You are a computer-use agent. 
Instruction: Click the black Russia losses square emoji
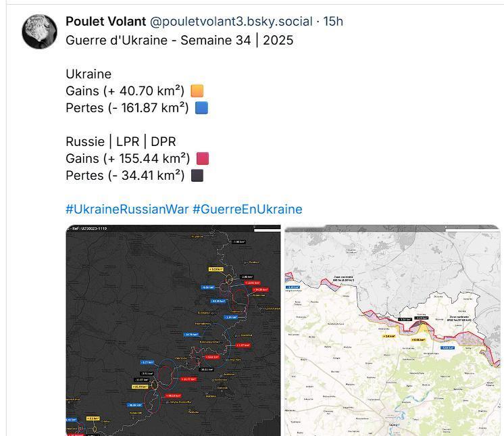tap(197, 176)
